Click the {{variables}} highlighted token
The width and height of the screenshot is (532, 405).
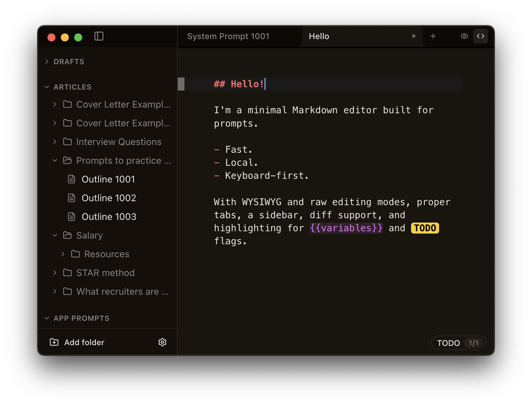coord(346,228)
